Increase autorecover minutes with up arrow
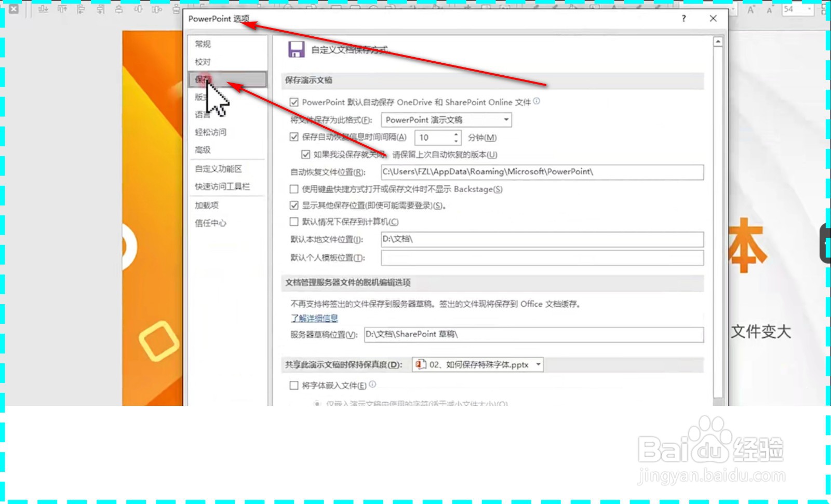Screen dimensions: 831x504 (x=456, y=134)
